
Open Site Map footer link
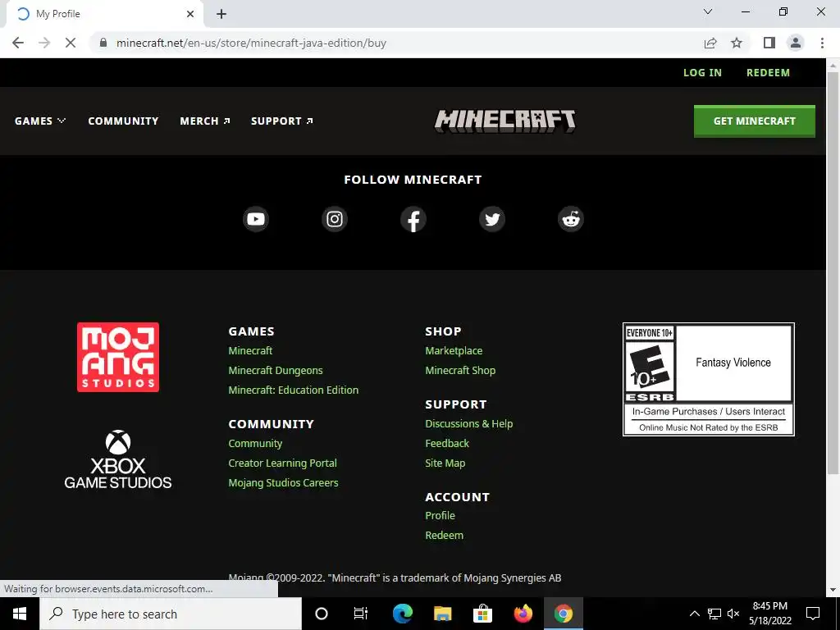[445, 463]
